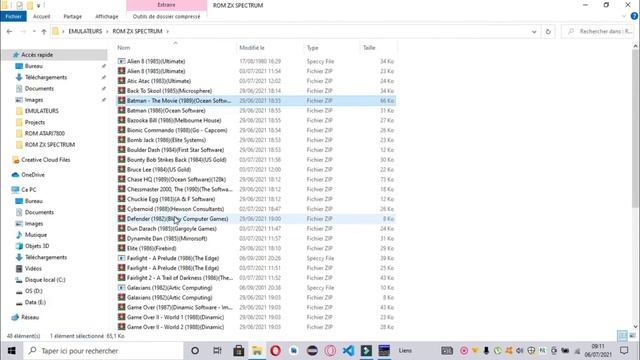This screenshot has width=640, height=360.
Task: Click the Extraire contextual tab
Action: 167,5
